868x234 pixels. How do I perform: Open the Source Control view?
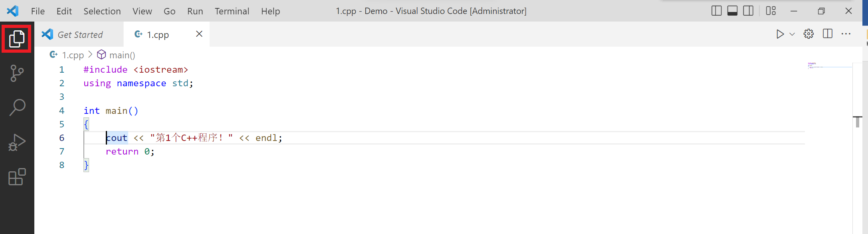17,73
